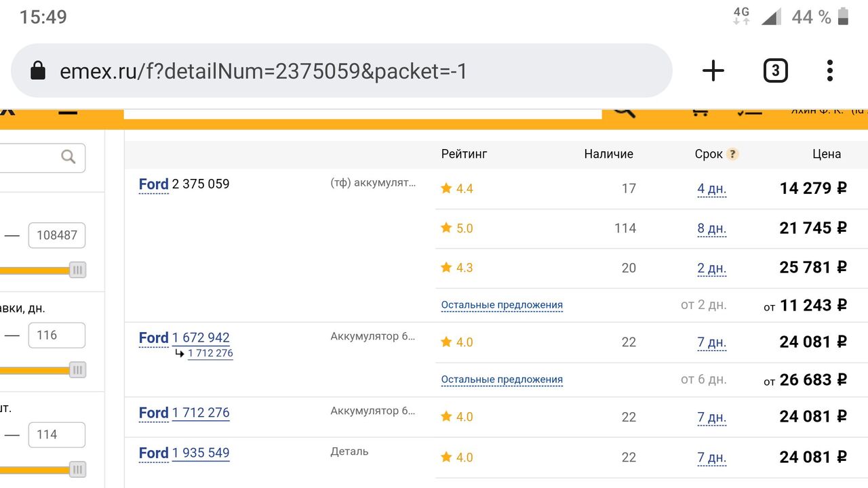The image size is (868, 488).
Task: Show Остальные предложения for the от 26 683 ₽ offer
Action: (x=502, y=380)
